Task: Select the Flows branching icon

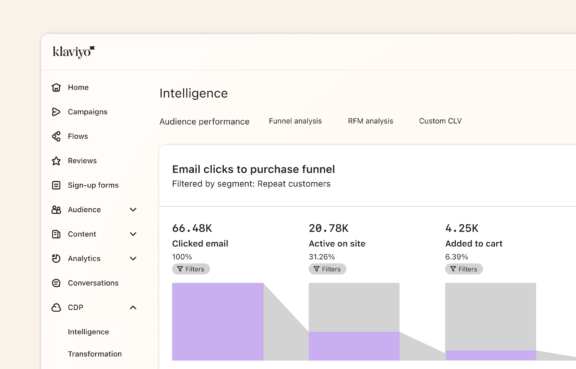Action: click(56, 136)
